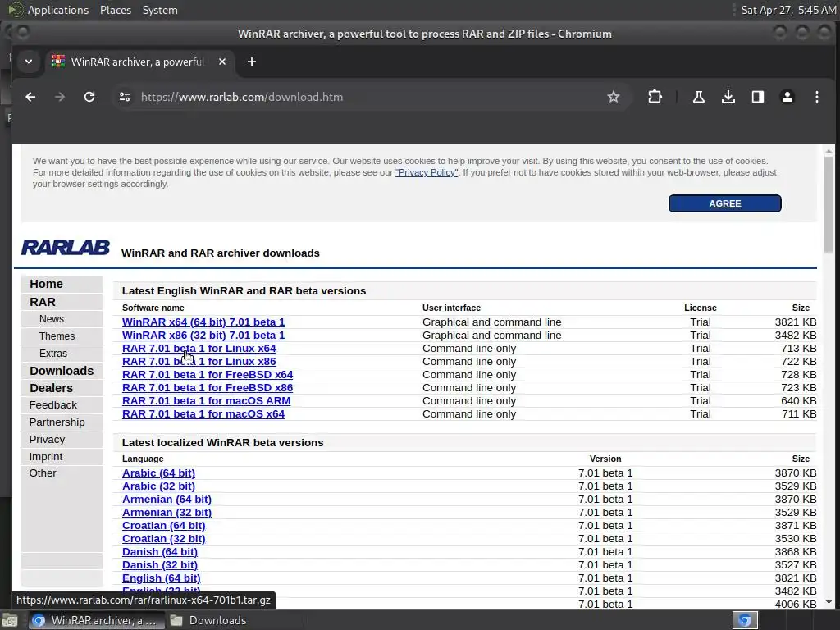The image size is (840, 630).
Task: Click the browser forward arrow
Action: coord(59,97)
